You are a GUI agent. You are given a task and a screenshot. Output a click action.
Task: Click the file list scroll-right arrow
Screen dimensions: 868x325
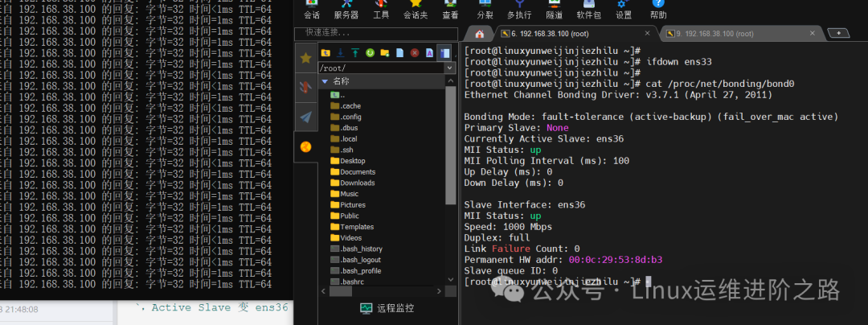pos(440,291)
